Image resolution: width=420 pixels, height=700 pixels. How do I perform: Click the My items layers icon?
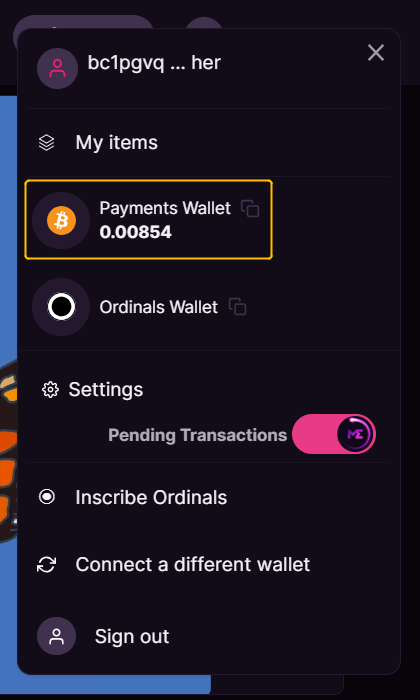pyautogui.click(x=46, y=143)
